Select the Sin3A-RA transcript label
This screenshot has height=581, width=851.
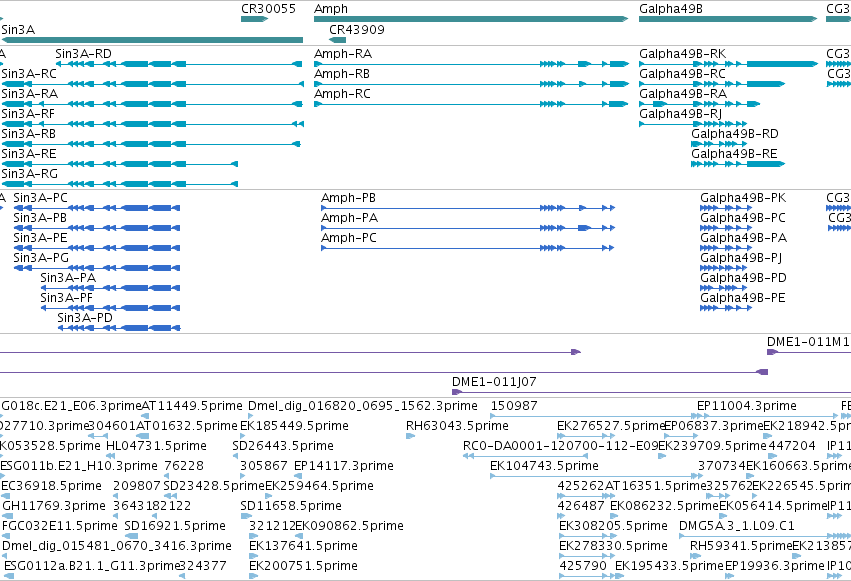pyautogui.click(x=30, y=94)
